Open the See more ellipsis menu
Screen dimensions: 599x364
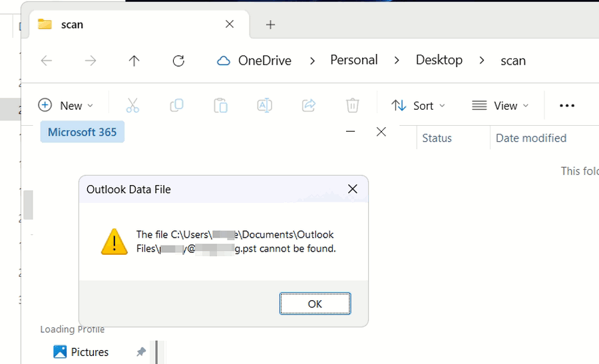click(x=566, y=105)
